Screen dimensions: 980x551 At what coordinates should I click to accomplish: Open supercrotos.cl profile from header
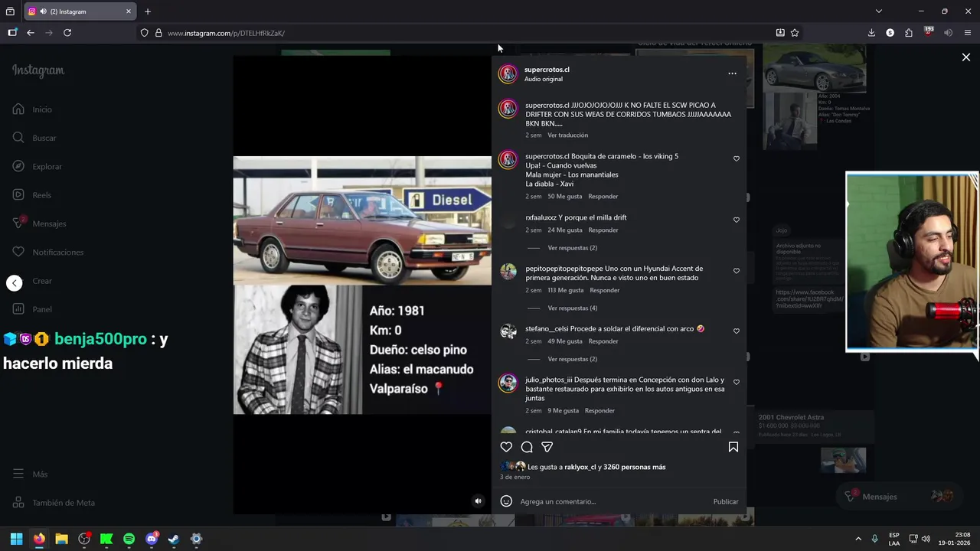coord(547,70)
